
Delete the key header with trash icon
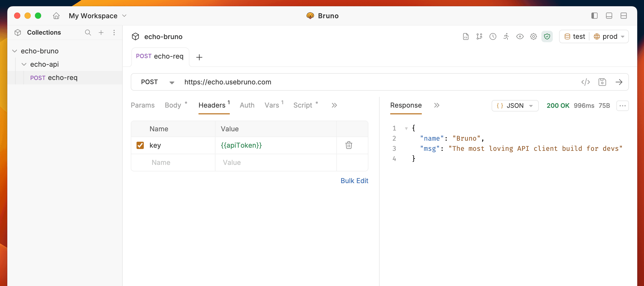tap(349, 145)
